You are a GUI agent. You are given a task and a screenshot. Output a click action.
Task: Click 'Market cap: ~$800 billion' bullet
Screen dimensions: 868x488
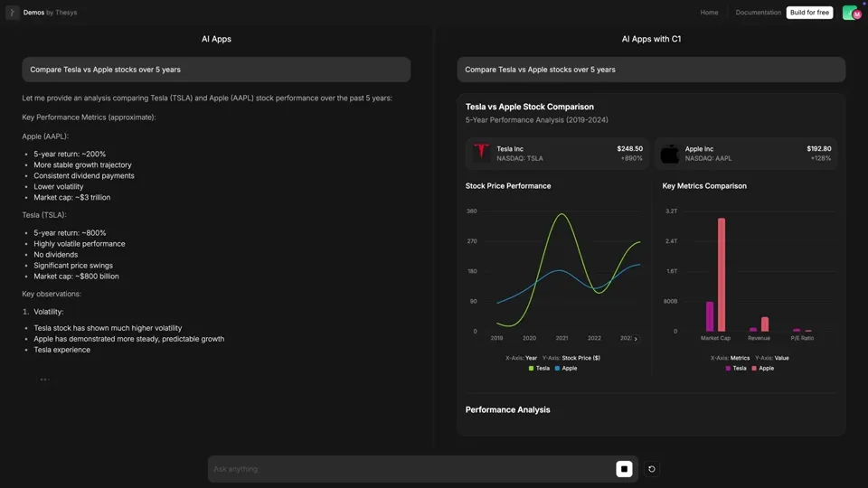(76, 277)
